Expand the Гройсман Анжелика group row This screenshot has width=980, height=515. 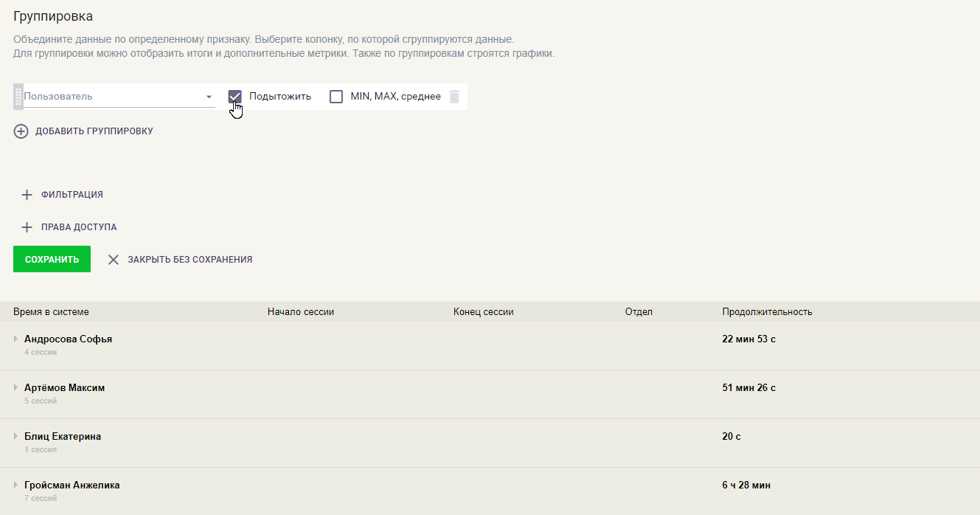(x=15, y=485)
